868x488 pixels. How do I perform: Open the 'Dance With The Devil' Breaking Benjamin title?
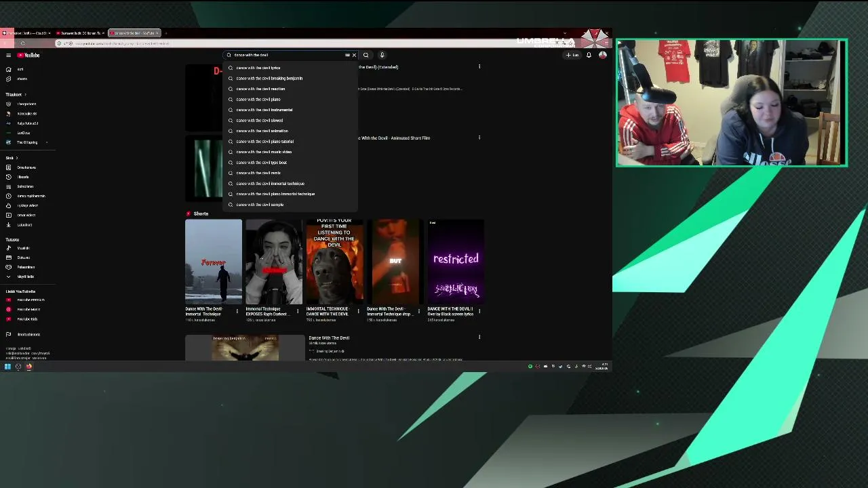[329, 338]
